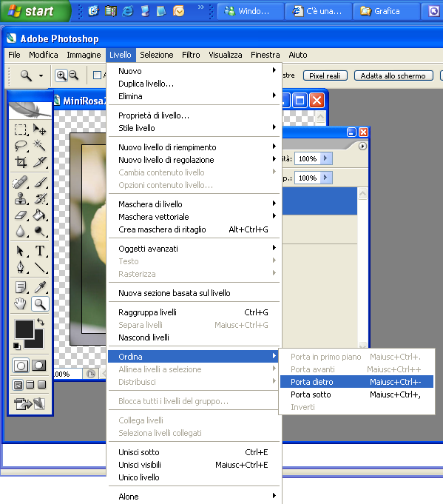Select the Eraser tool
The height and width of the screenshot is (504, 443).
(21, 215)
